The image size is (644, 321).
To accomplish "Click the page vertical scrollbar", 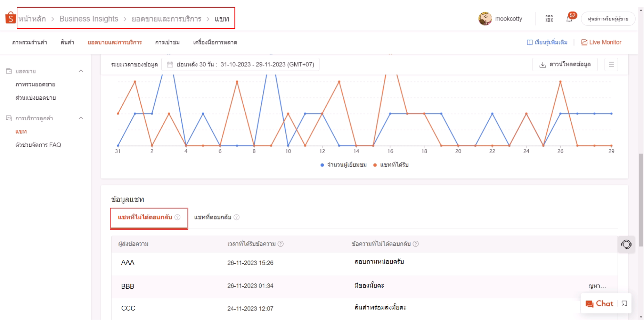I will pos(641,200).
